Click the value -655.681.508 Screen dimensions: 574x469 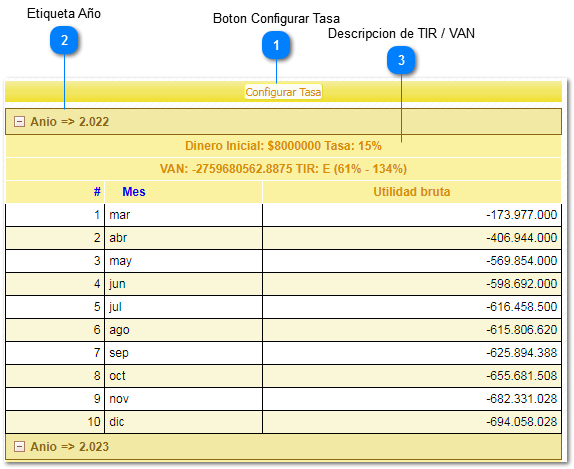click(521, 376)
